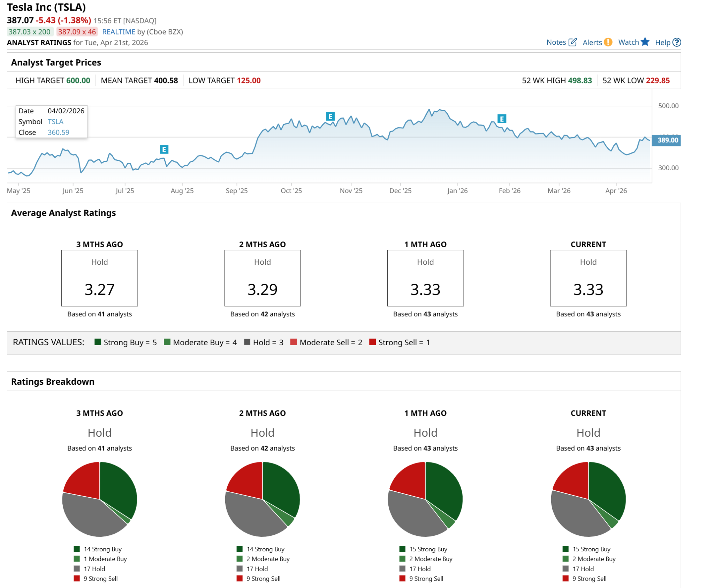This screenshot has height=588, width=714.
Task: Select the 3 MTHS AGO rating box 3.27
Action: (100, 278)
